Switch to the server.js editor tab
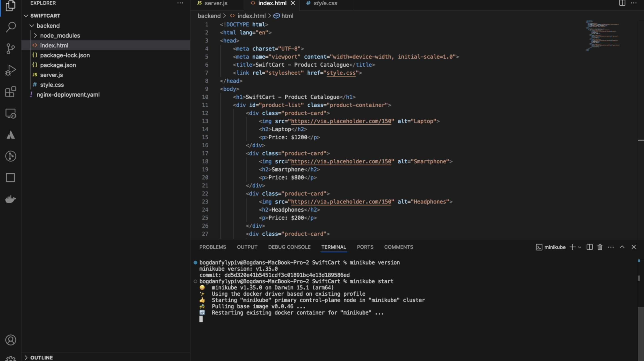Viewport: 644px width, 361px height. click(x=216, y=3)
